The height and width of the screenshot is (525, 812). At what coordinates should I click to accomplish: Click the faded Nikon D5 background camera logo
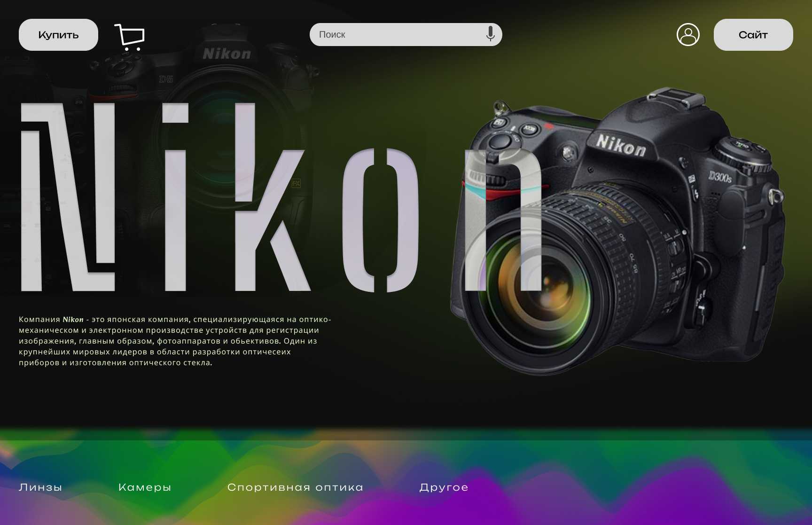pyautogui.click(x=226, y=54)
